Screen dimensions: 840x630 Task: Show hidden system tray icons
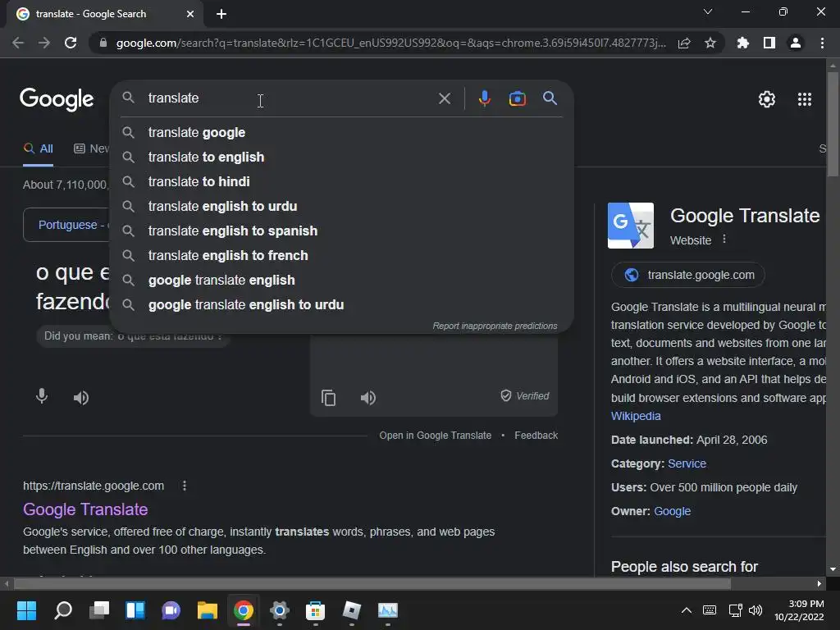687,610
